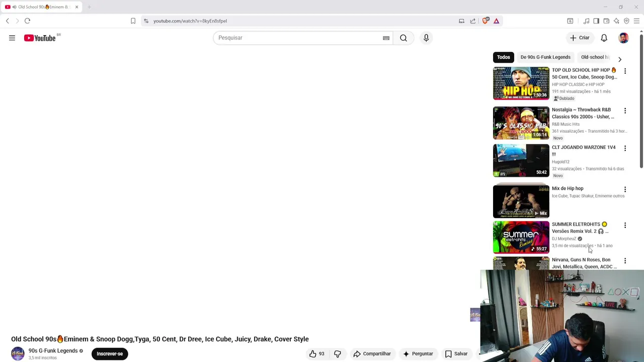Open the Warzone gameplay thumbnail
The height and width of the screenshot is (362, 644).
521,160
